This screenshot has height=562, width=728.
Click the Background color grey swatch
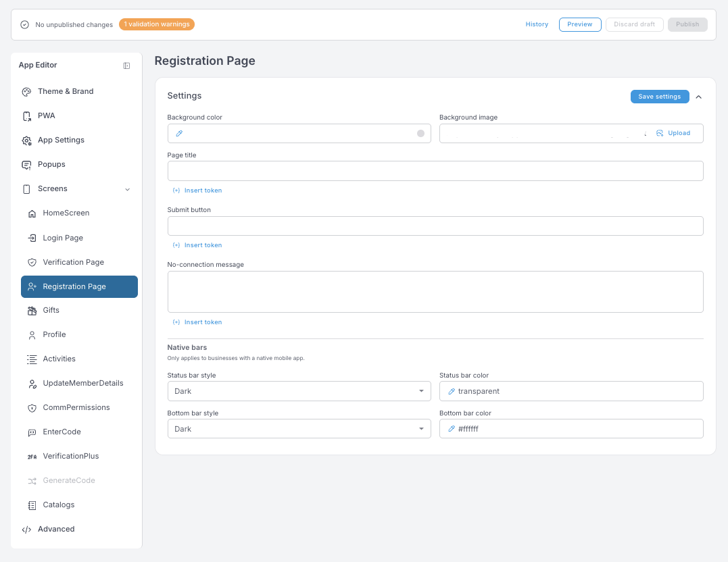tap(420, 134)
